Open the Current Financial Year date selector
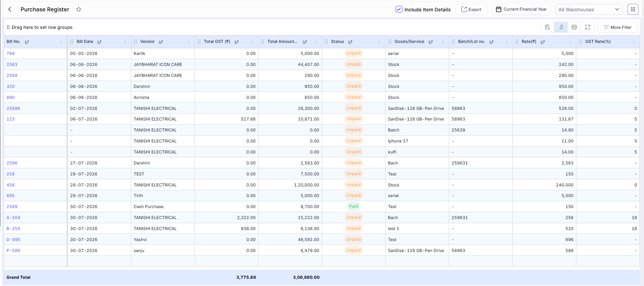This screenshot has width=644, height=286. coord(521,9)
